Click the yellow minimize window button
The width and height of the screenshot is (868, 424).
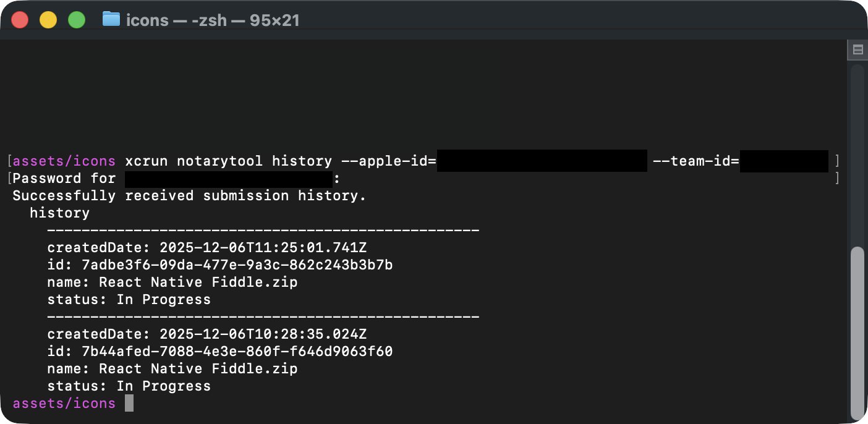(48, 20)
